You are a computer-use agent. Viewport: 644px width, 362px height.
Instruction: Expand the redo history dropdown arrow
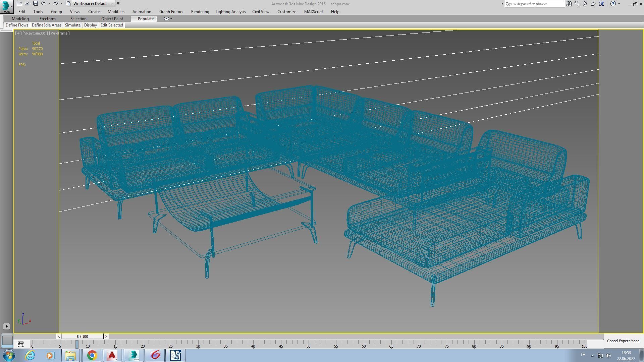pos(61,4)
